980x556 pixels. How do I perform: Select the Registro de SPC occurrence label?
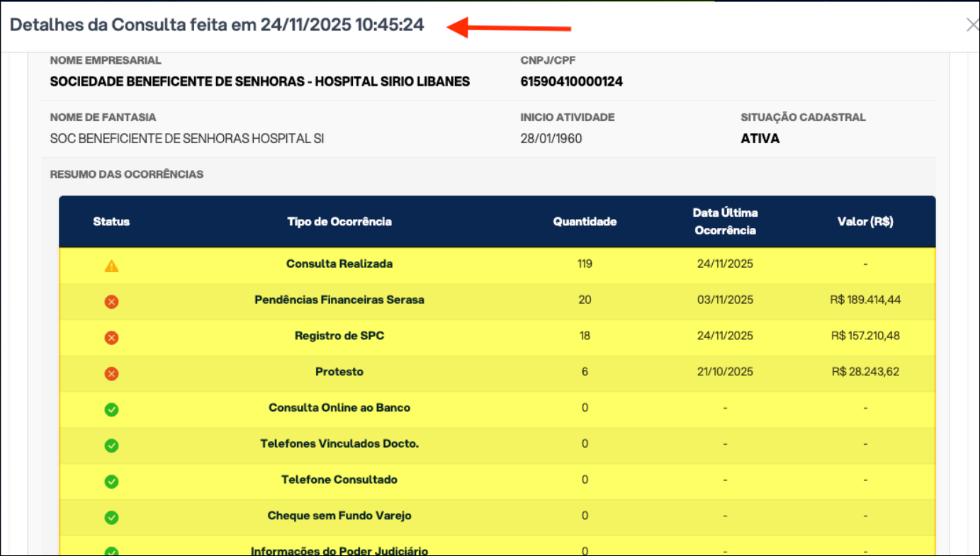pos(339,336)
